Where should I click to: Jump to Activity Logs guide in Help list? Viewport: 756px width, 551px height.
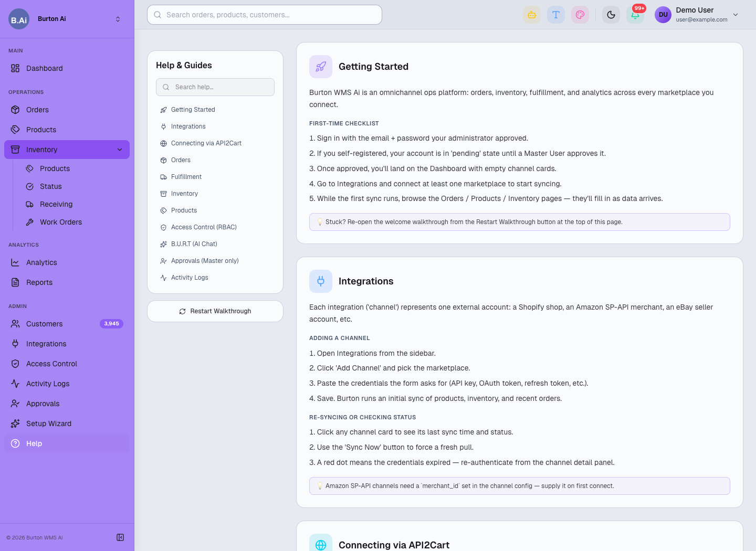(x=215, y=278)
